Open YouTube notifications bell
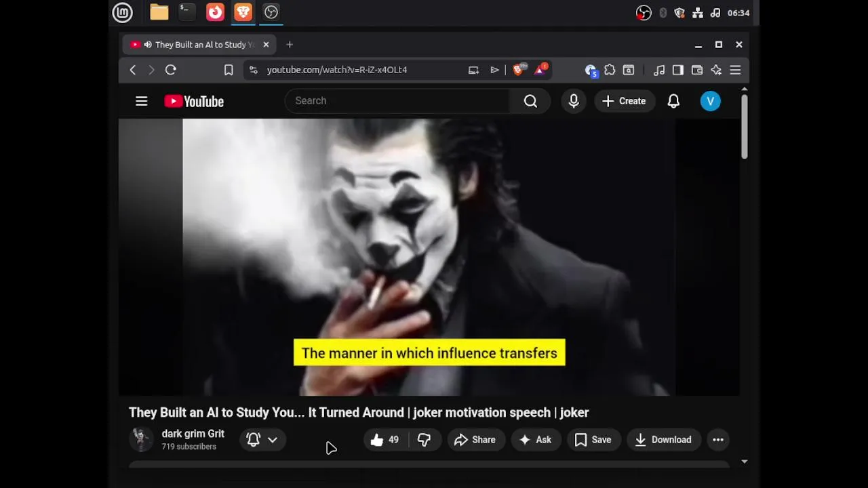Screen dimensions: 868x488 click(x=673, y=101)
